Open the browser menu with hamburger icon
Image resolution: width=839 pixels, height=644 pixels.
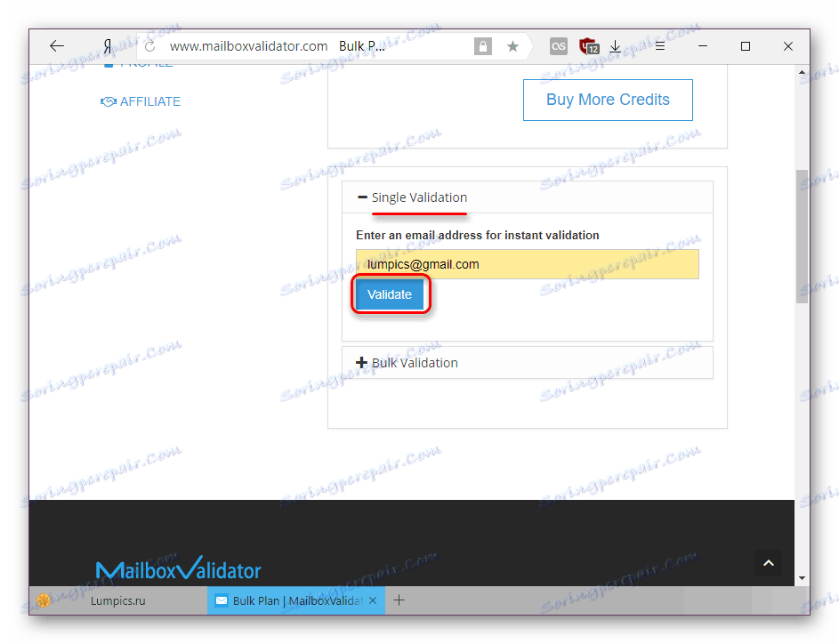click(659, 45)
